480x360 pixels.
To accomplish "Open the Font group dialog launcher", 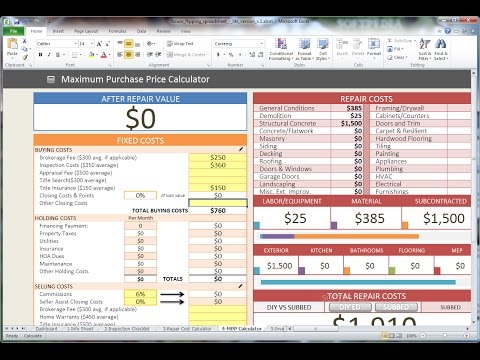I will coord(109,65).
